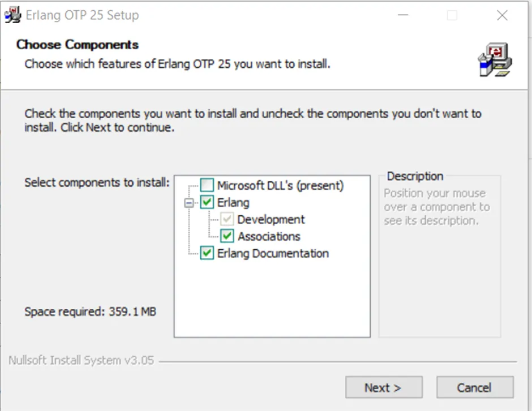
Task: Select the Erlang Documentation item label
Action: (x=273, y=253)
